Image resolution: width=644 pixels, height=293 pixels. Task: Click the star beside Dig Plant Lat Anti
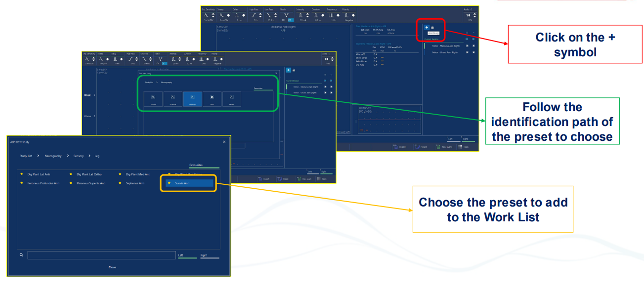click(x=22, y=174)
